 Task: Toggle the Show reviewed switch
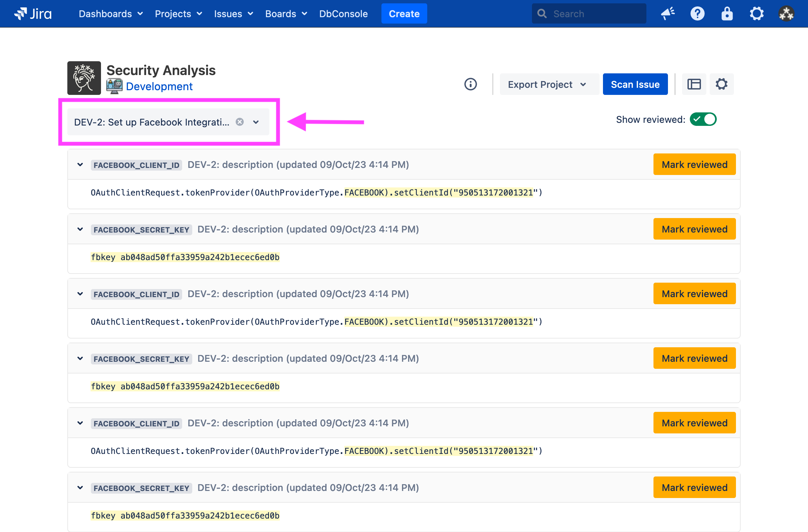[x=703, y=119]
